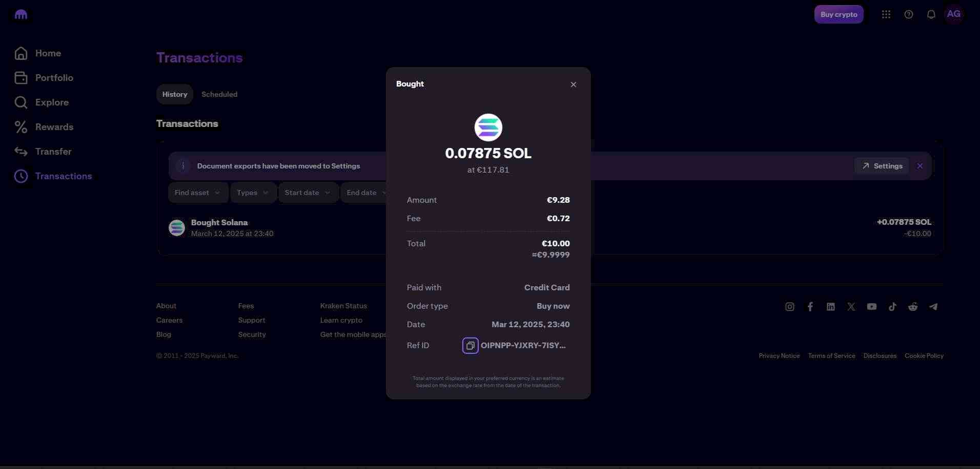Open the Start date filter
Image resolution: width=980 pixels, height=469 pixels.
(x=308, y=193)
